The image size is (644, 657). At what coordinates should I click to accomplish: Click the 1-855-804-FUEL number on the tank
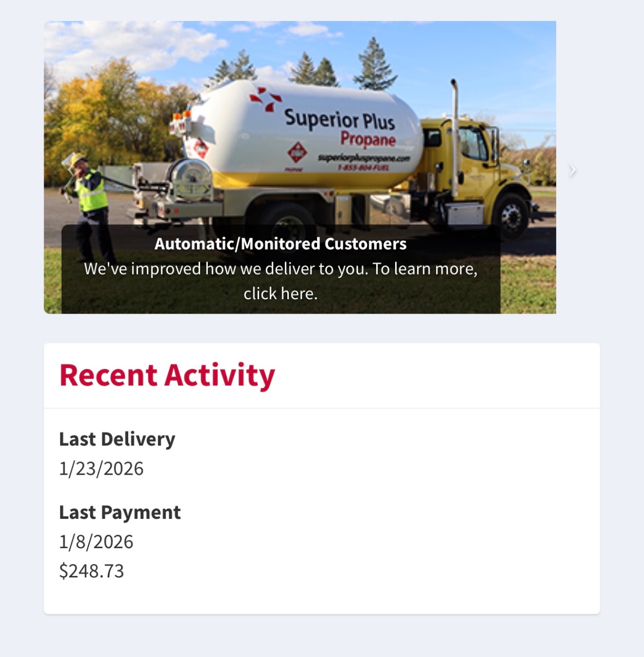pos(363,167)
